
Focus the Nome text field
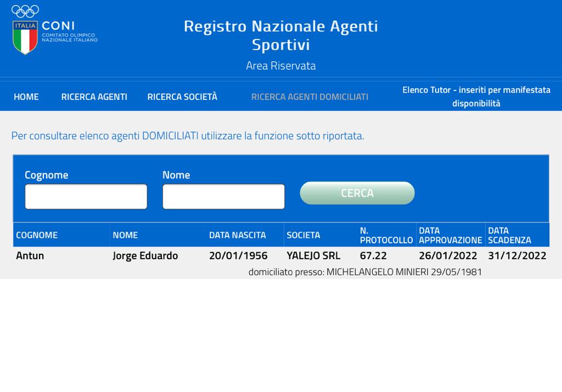223,196
